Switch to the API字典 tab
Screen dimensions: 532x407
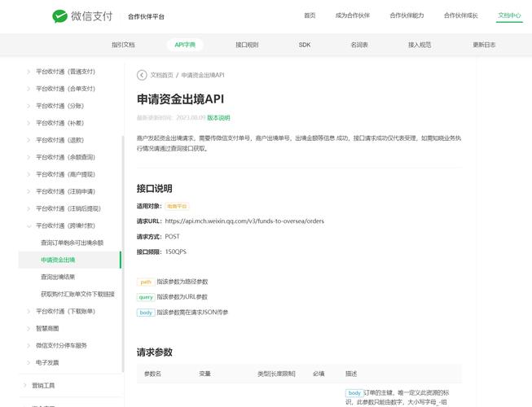click(185, 45)
